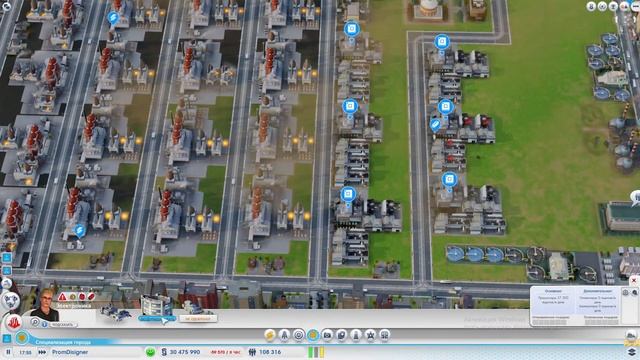Click the blue button under the tall building thumbnail
This screenshot has width=640, height=360.
point(157,318)
